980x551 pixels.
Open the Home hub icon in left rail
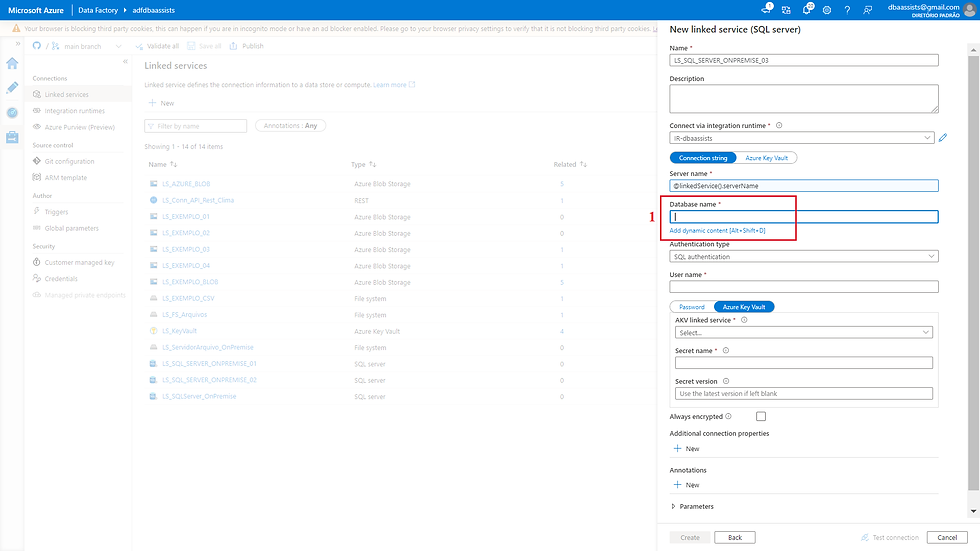[x=12, y=63]
